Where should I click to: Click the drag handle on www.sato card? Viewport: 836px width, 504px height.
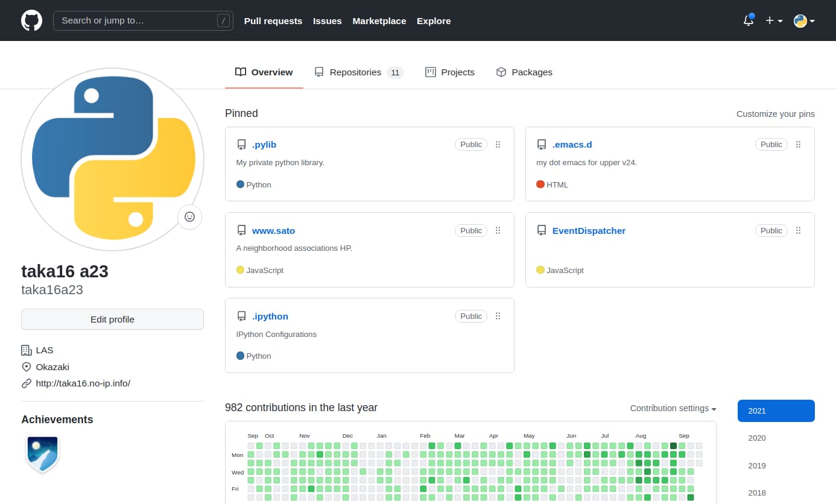[x=498, y=231]
